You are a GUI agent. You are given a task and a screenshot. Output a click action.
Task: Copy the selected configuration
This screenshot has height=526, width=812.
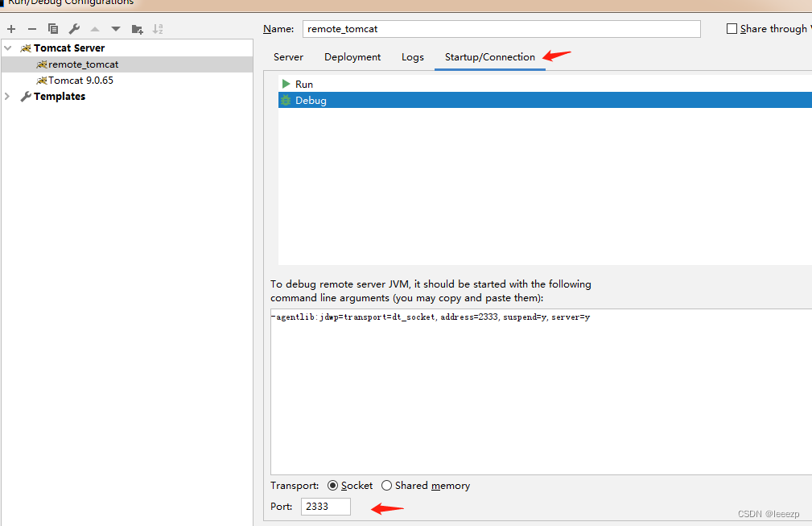[x=53, y=29]
